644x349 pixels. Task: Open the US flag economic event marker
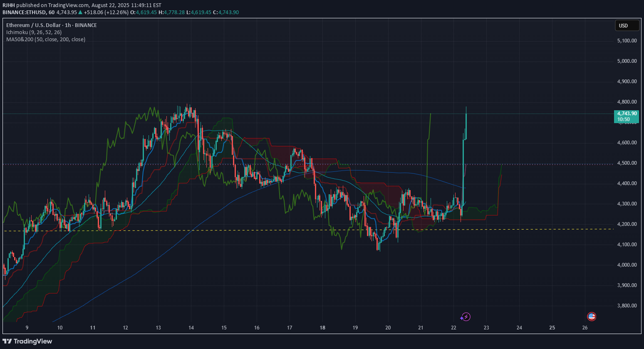point(592,317)
